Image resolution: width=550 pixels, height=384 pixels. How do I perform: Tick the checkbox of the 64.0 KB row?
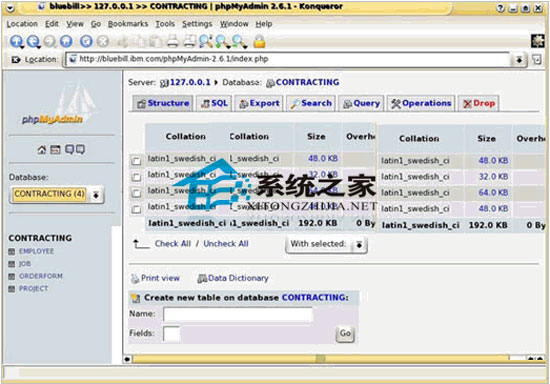click(136, 193)
